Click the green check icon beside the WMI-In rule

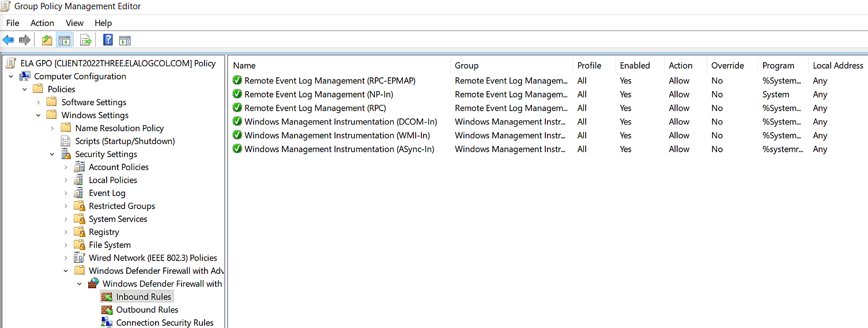[x=237, y=135]
